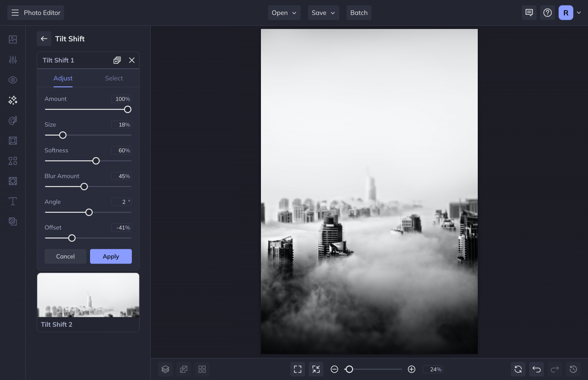Select the Effects tool in the sidebar

tap(12, 100)
